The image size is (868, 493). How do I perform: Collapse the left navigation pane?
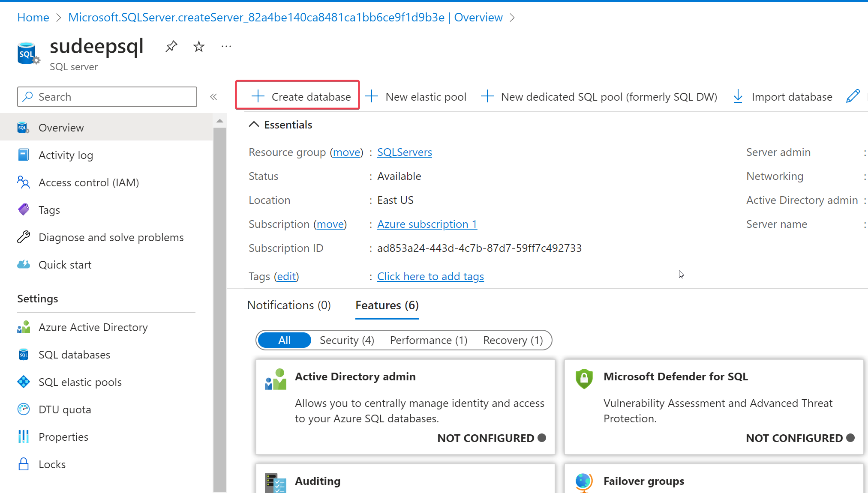coord(213,96)
